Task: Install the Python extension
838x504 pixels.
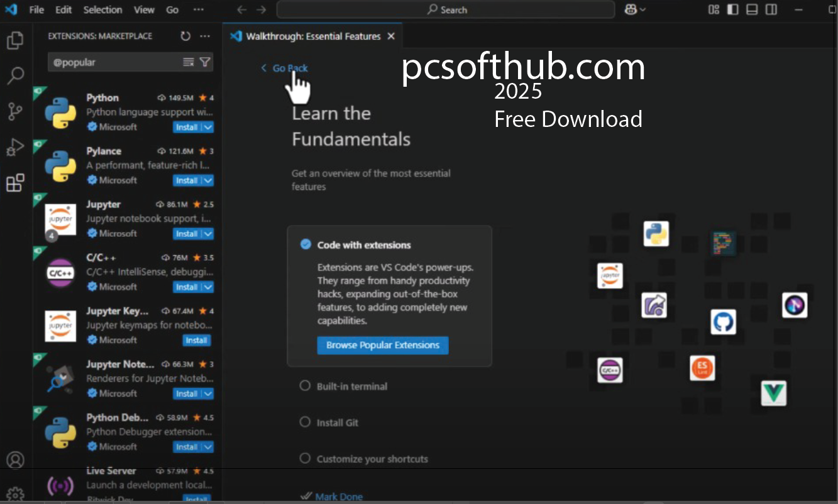Action: click(x=187, y=127)
